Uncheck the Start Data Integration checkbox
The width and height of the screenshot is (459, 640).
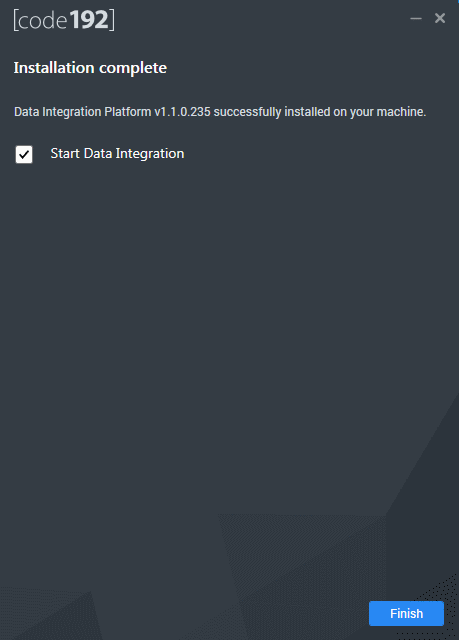click(x=24, y=155)
